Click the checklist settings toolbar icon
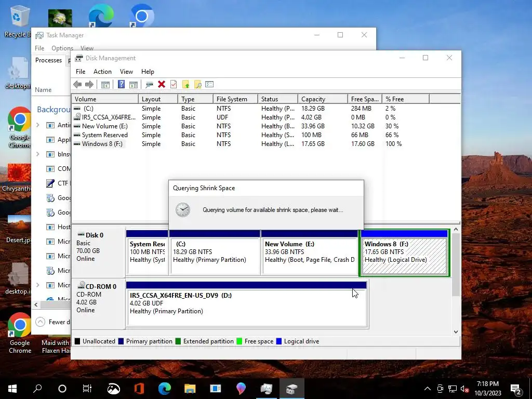Screen dimensions: 532x399 tap(209, 85)
